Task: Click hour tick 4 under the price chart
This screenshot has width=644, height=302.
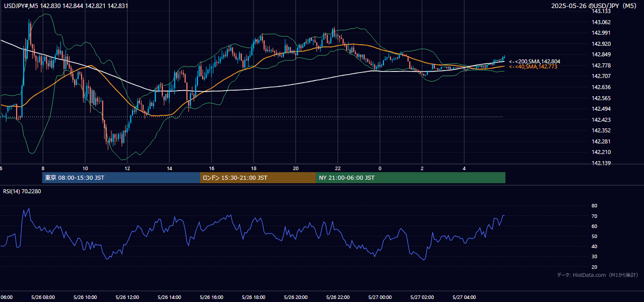Action: click(x=464, y=168)
